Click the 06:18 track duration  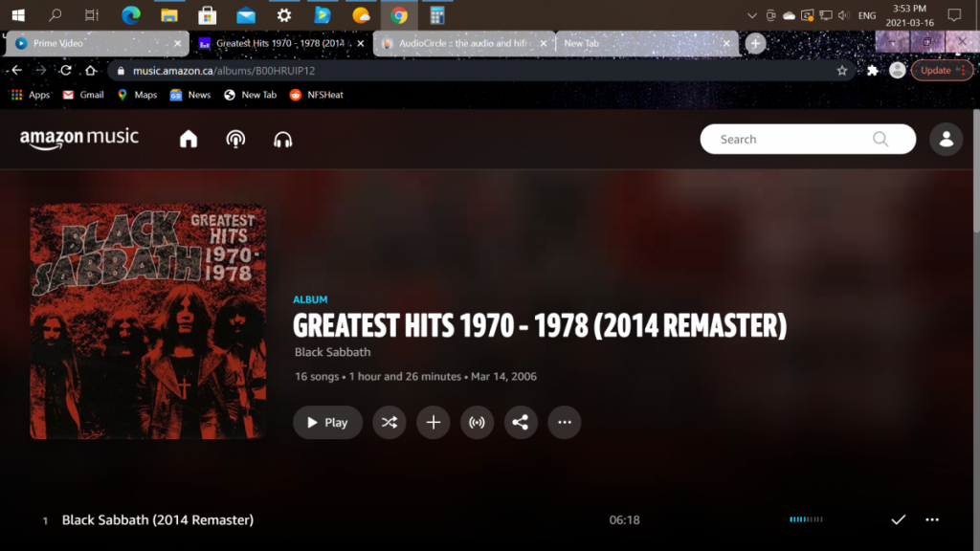click(624, 519)
